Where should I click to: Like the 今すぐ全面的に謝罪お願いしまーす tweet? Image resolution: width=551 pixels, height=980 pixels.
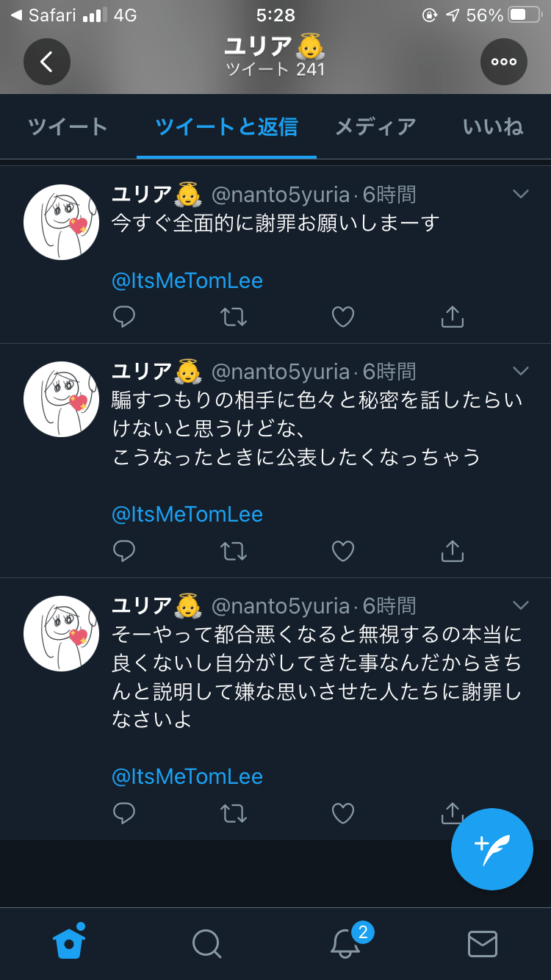click(343, 317)
